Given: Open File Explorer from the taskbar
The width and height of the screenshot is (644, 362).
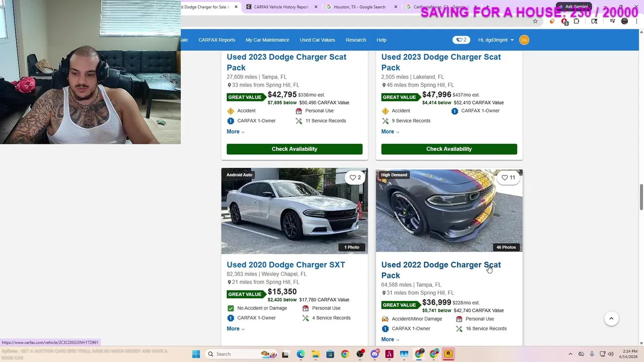Looking at the screenshot, I should [315, 354].
